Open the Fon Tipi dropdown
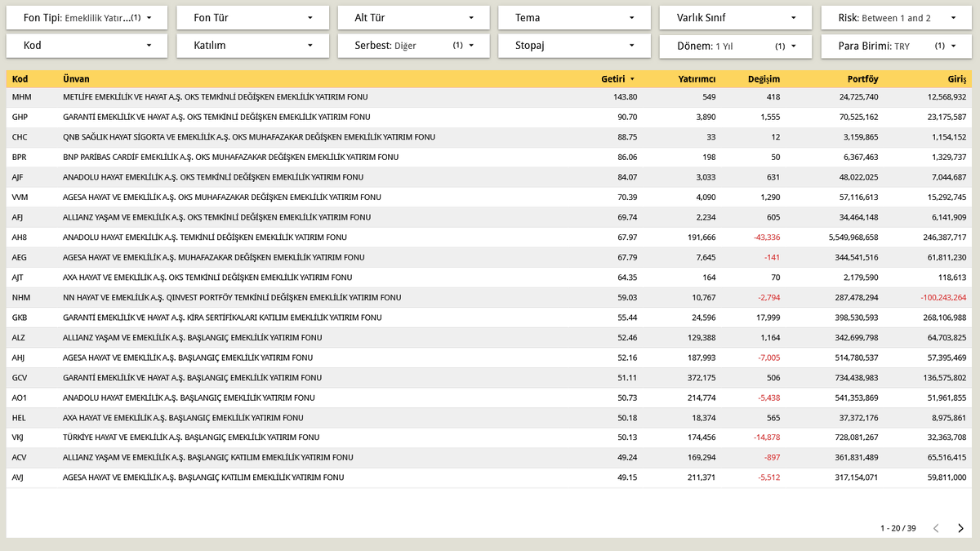The width and height of the screenshot is (980, 551). (86, 18)
